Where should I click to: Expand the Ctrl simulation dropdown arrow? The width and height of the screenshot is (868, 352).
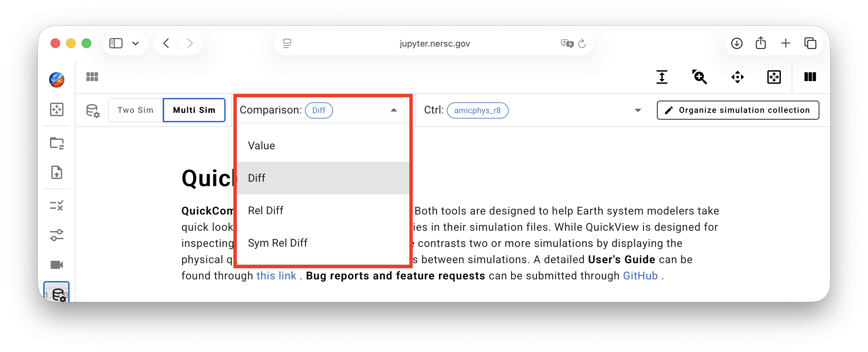coord(638,110)
